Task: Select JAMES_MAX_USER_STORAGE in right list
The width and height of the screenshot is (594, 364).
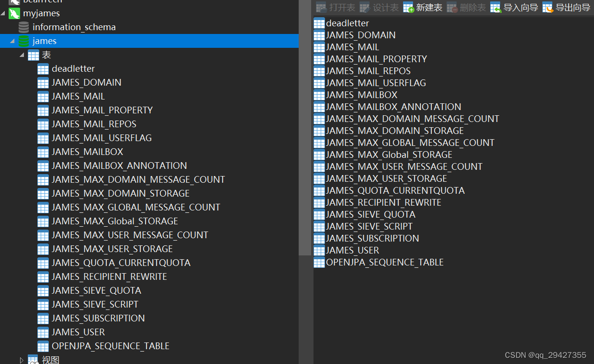Action: [387, 178]
